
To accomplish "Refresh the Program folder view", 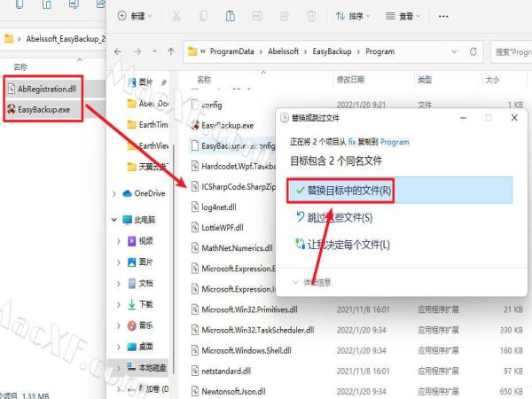I will (x=473, y=51).
